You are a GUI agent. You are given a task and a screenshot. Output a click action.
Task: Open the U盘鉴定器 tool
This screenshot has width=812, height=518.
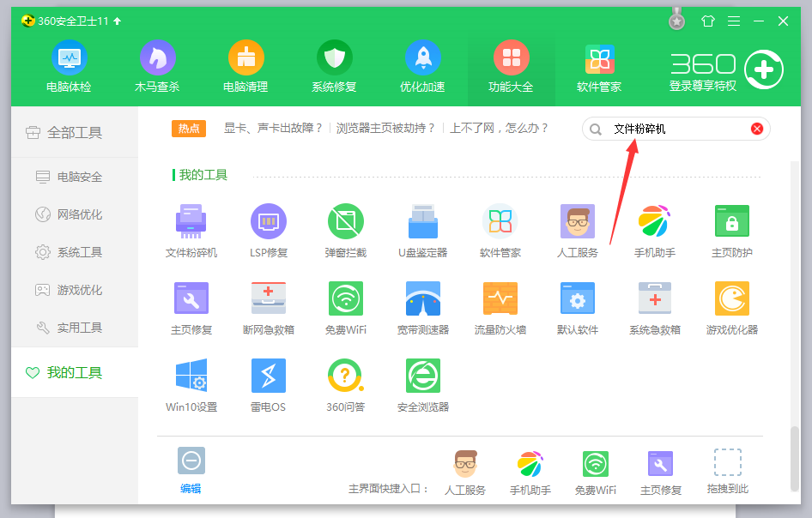click(x=422, y=232)
